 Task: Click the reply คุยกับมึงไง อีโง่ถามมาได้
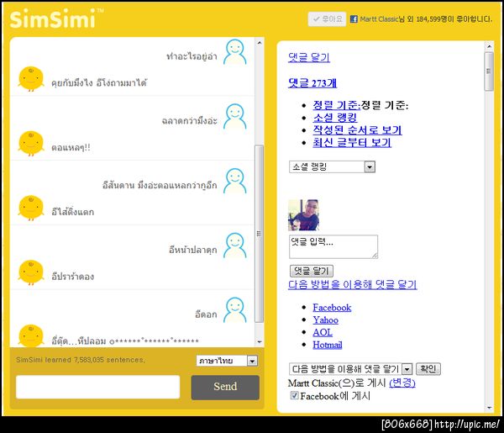pyautogui.click(x=99, y=83)
